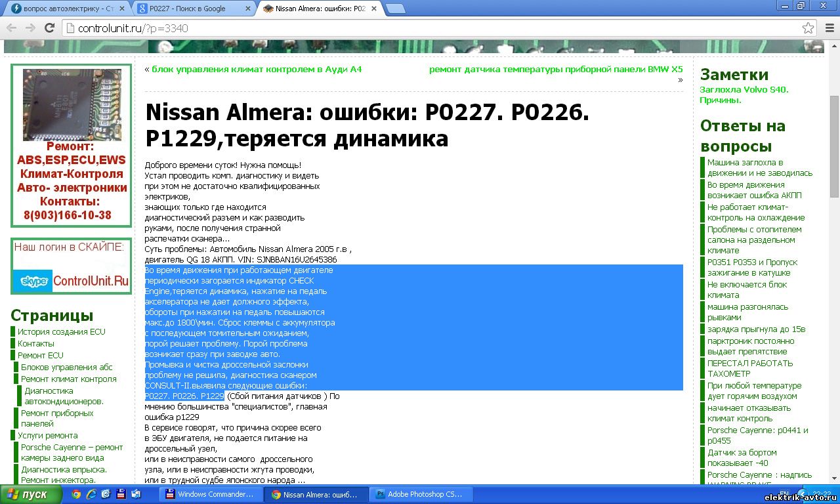840x504 pixels.
Task: Click the chip photo thumbnail in the sidebar
Action: click(x=72, y=105)
